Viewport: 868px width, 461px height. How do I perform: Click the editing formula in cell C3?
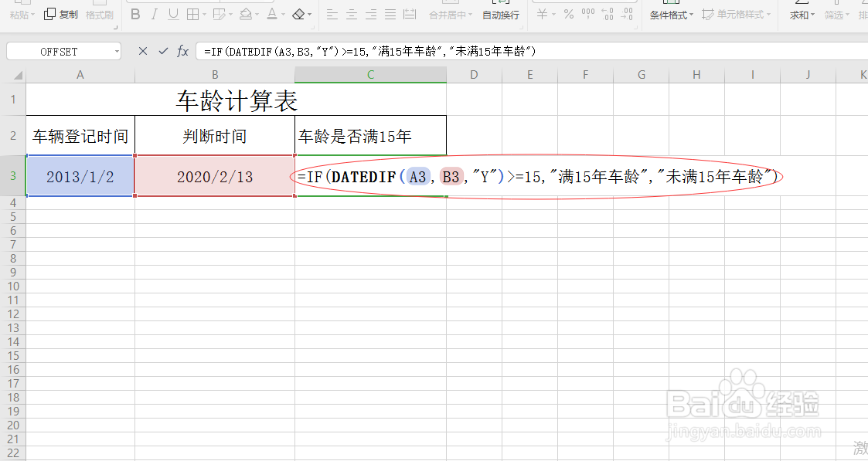537,177
